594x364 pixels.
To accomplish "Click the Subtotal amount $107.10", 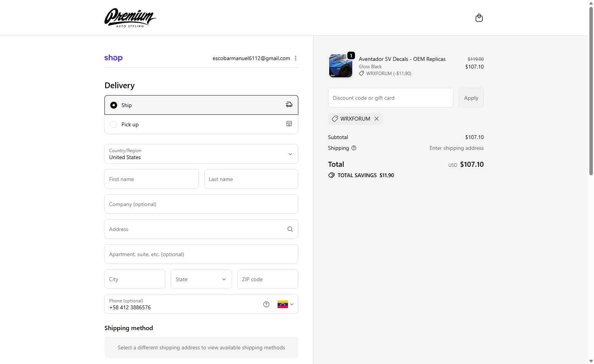I will [x=475, y=137].
